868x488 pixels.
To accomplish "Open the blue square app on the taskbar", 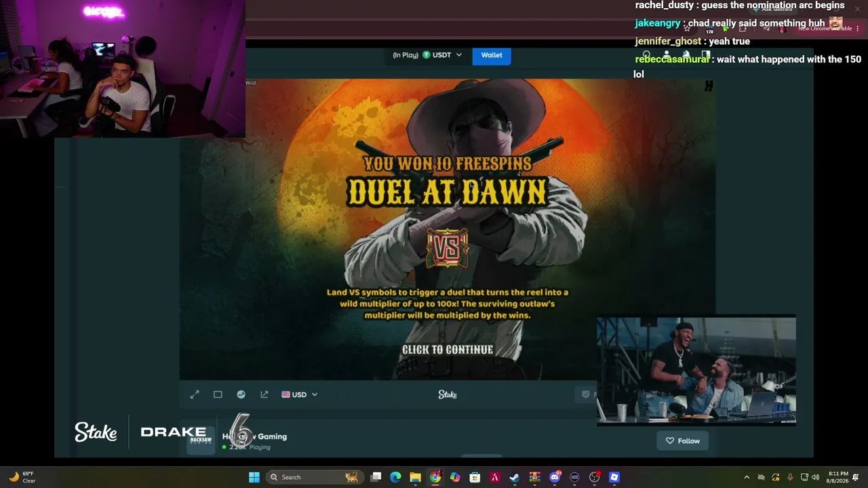I will point(614,477).
